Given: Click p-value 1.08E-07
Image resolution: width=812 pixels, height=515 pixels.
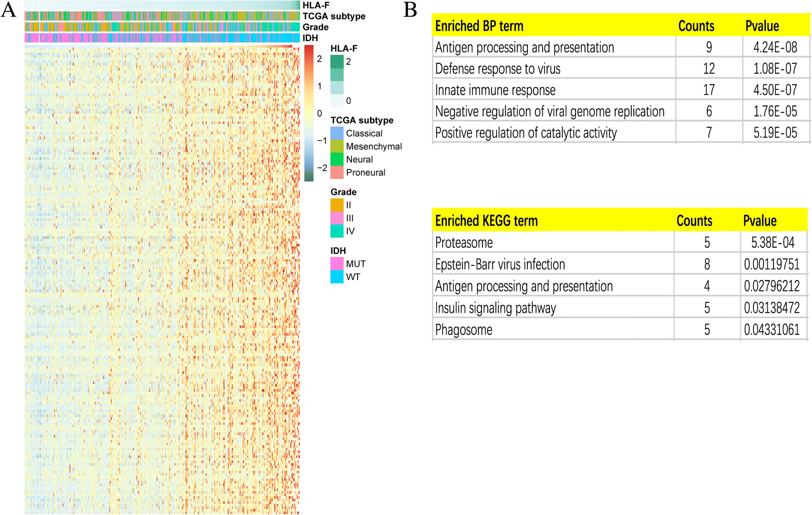Looking at the screenshot, I should click(775, 68).
